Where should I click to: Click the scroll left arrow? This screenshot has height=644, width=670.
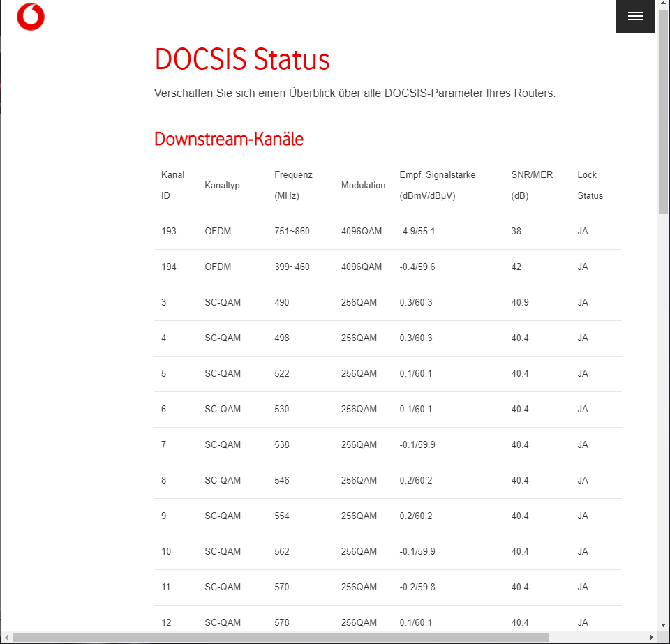6,637
